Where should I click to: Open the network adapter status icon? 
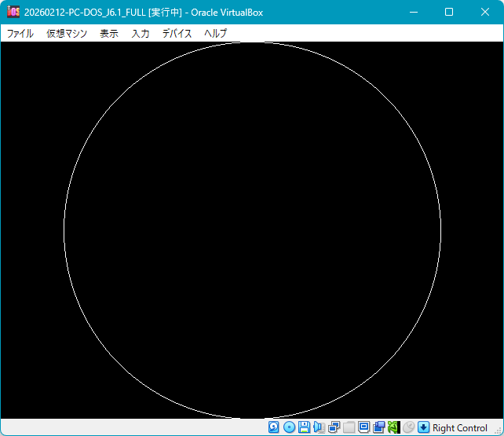334,427
